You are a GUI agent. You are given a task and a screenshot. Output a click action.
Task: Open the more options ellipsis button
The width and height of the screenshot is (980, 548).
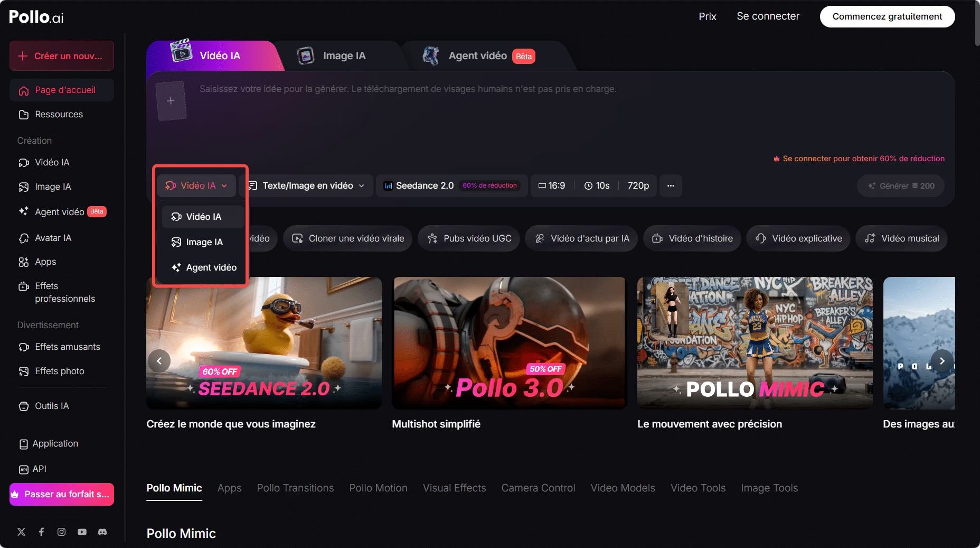[671, 185]
